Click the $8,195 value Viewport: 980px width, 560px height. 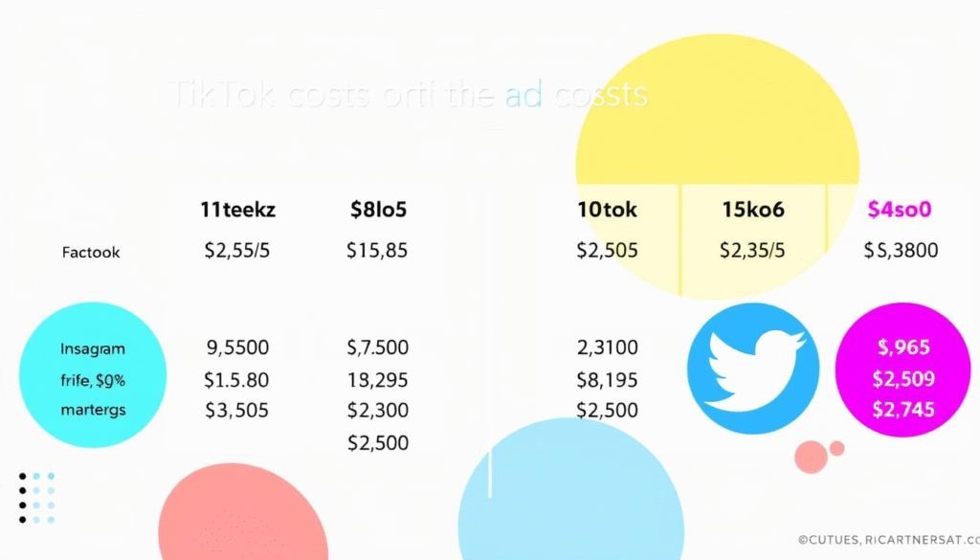607,379
